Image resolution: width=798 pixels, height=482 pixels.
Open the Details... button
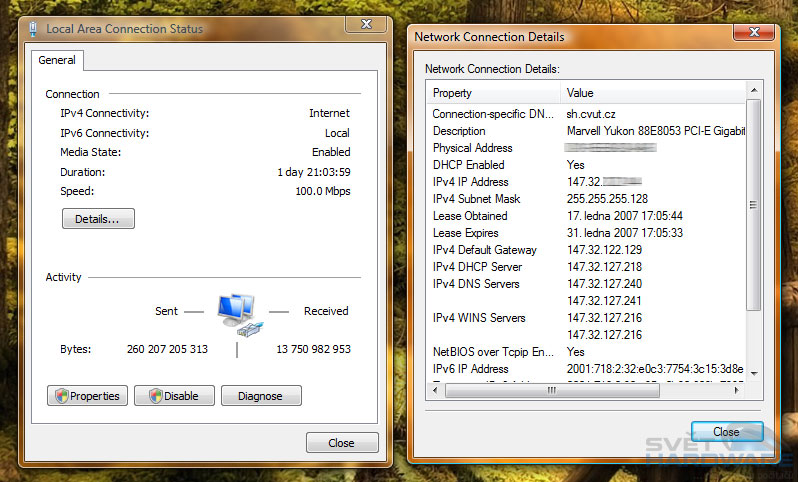(x=98, y=218)
